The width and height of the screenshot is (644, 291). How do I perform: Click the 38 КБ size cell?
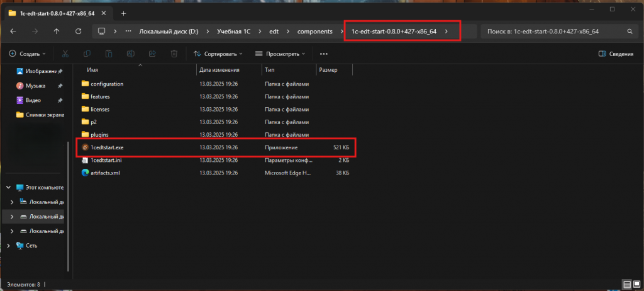point(342,173)
